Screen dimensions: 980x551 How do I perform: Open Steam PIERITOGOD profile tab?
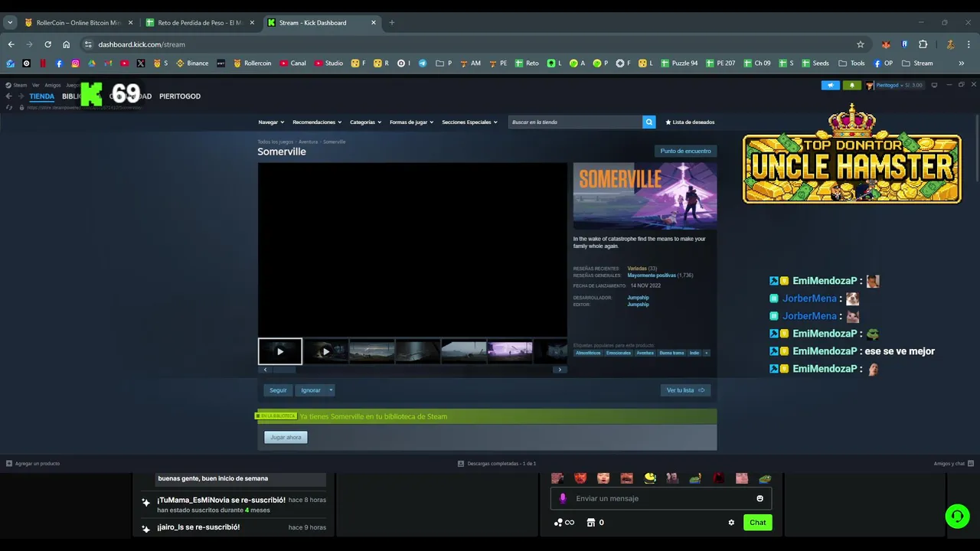click(x=180, y=96)
